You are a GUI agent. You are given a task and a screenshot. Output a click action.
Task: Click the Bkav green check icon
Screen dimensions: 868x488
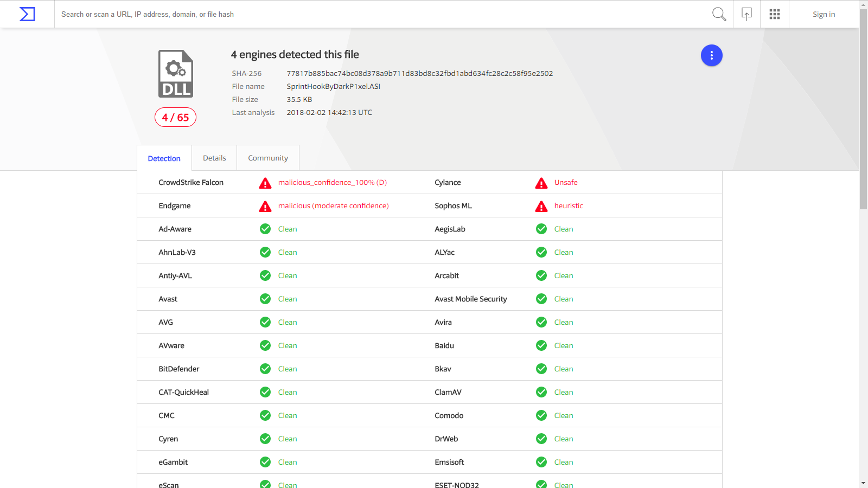[541, 369]
